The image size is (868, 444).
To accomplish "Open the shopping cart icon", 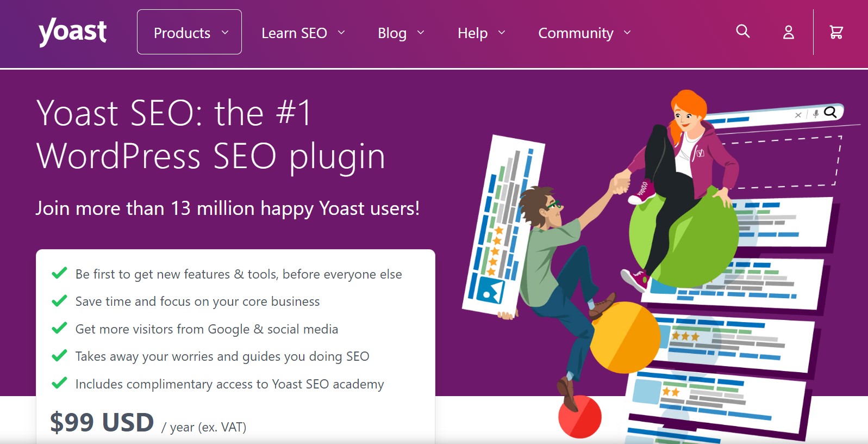I will coord(836,33).
